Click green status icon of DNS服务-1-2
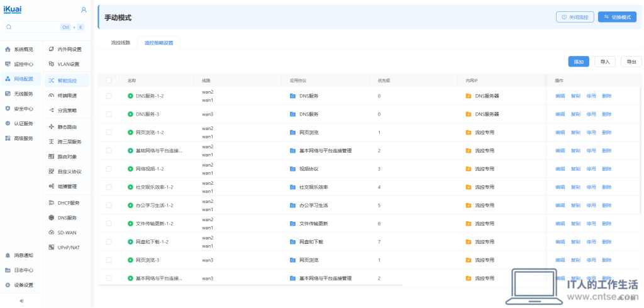Image resolution: width=644 pixels, height=308 pixels. (x=131, y=96)
